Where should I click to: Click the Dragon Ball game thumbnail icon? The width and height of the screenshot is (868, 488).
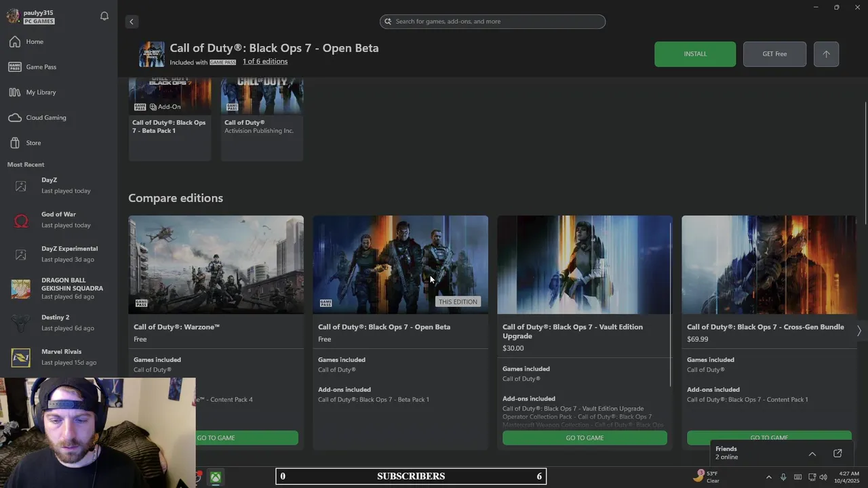click(21, 289)
